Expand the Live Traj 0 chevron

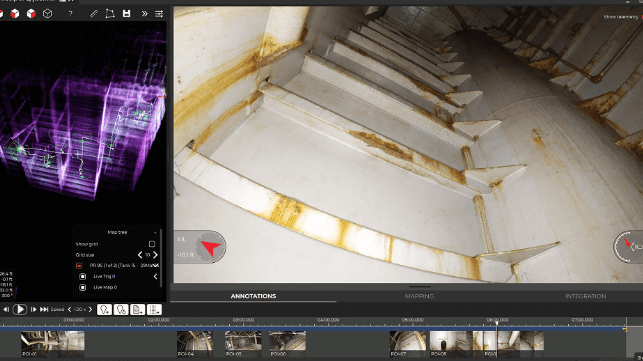155,276
